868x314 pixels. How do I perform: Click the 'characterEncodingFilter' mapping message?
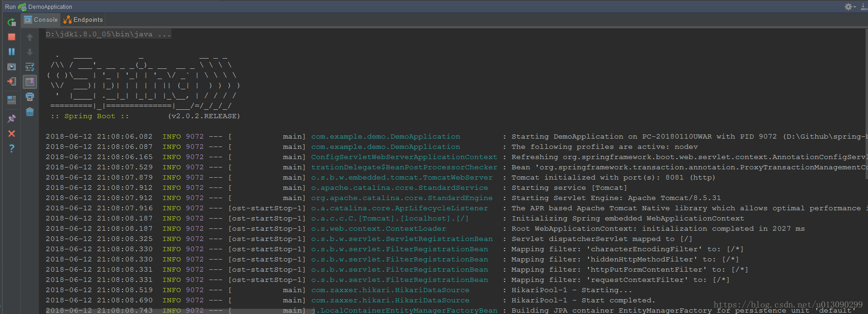click(x=628, y=249)
